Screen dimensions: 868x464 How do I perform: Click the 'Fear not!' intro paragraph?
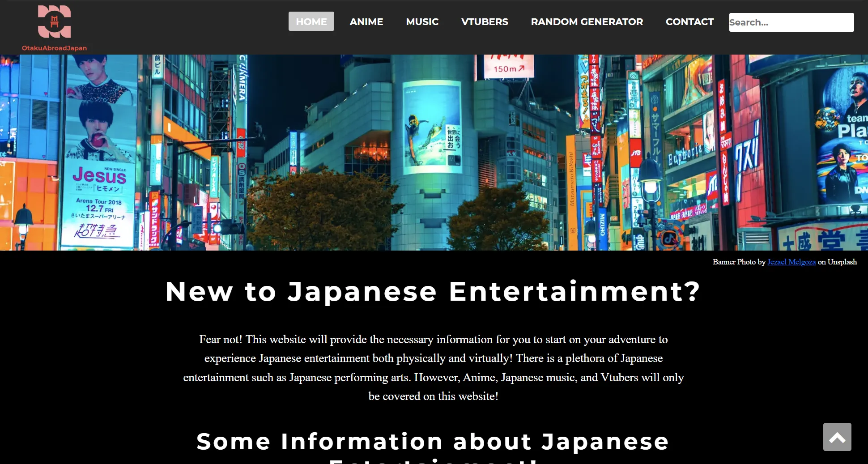coord(433,368)
